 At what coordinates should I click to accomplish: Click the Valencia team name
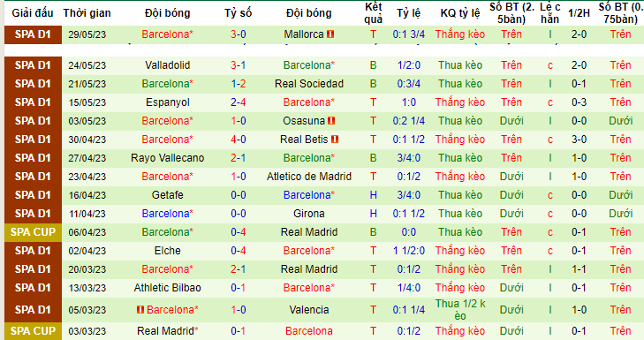[x=309, y=310]
